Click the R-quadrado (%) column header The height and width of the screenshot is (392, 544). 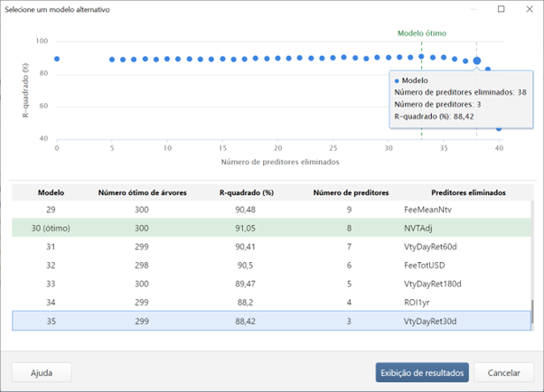point(246,192)
